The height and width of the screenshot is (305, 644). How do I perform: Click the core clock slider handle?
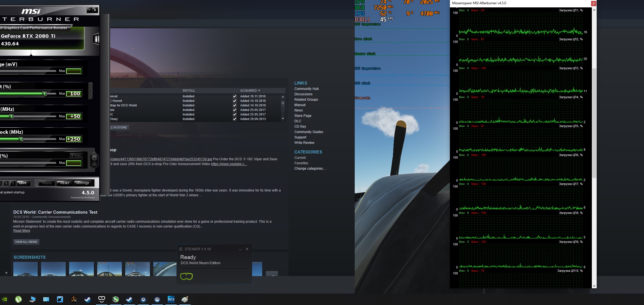tap(11, 116)
